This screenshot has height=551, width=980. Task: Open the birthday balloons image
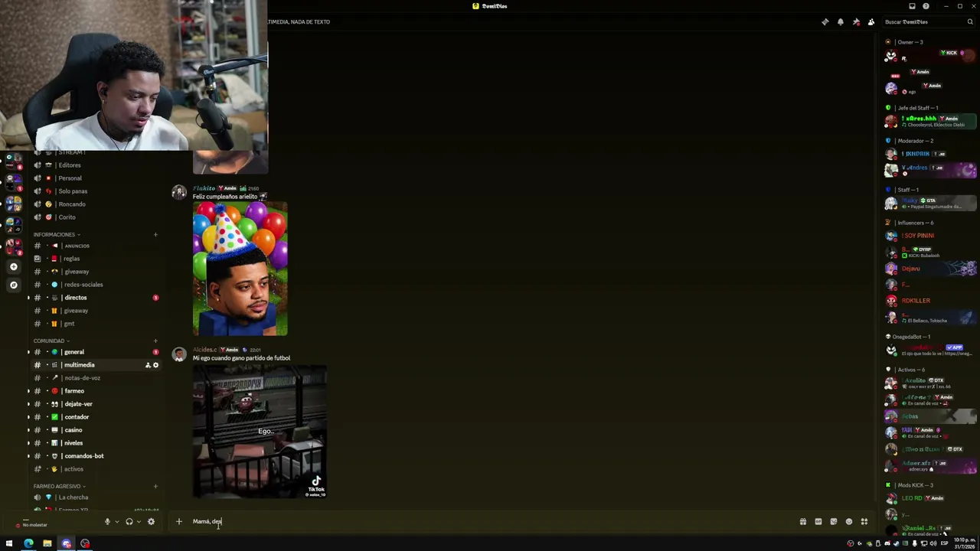240,269
